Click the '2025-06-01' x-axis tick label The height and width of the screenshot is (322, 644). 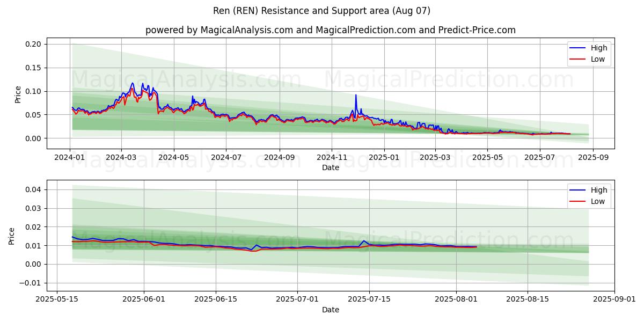(x=144, y=300)
